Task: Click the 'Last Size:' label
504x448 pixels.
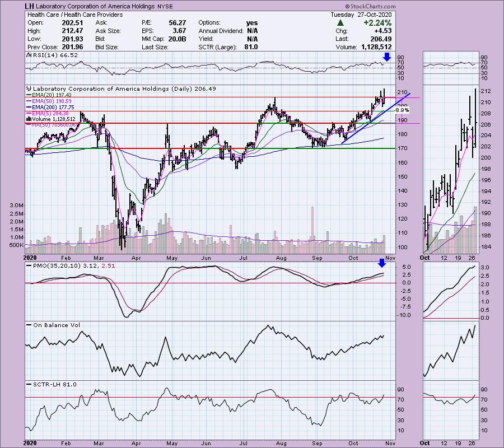Action: [155, 47]
